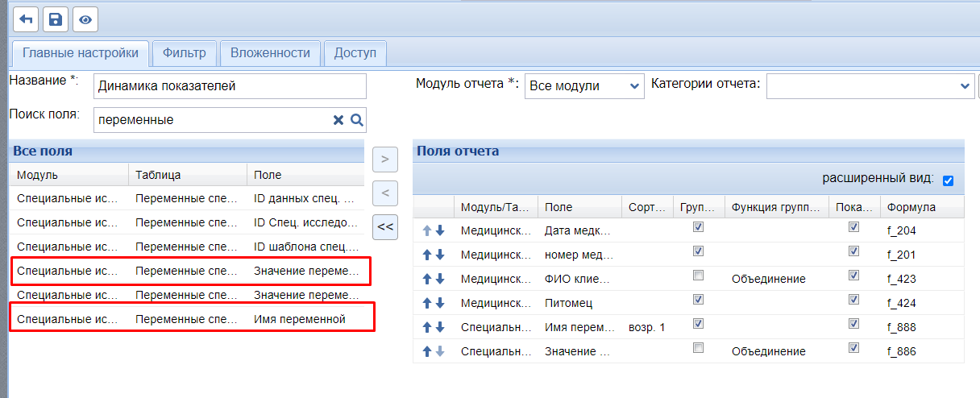Click the back arrow toolbar icon
This screenshot has width=980, height=398.
27,19
